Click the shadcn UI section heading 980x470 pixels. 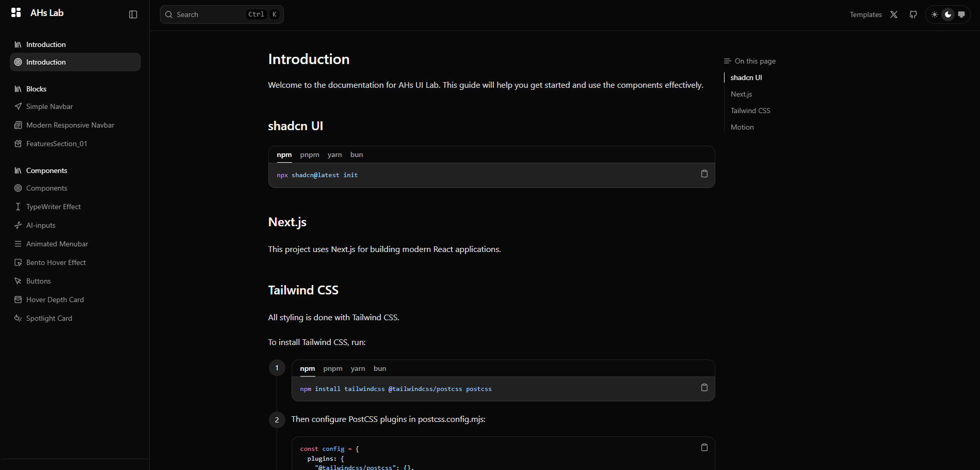(295, 126)
